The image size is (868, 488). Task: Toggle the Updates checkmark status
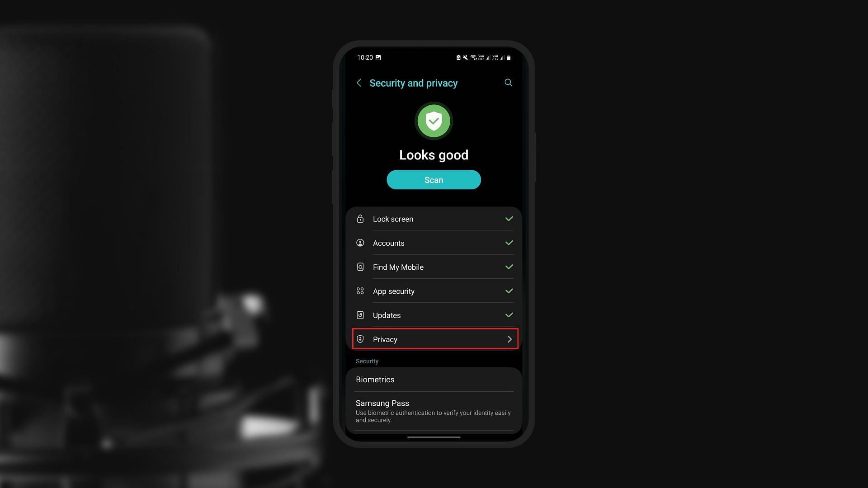click(x=509, y=314)
